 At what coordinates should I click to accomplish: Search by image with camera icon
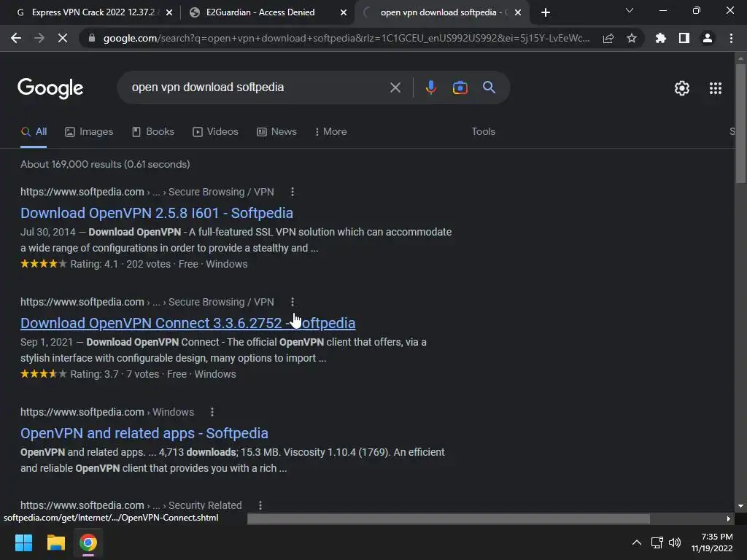click(460, 87)
